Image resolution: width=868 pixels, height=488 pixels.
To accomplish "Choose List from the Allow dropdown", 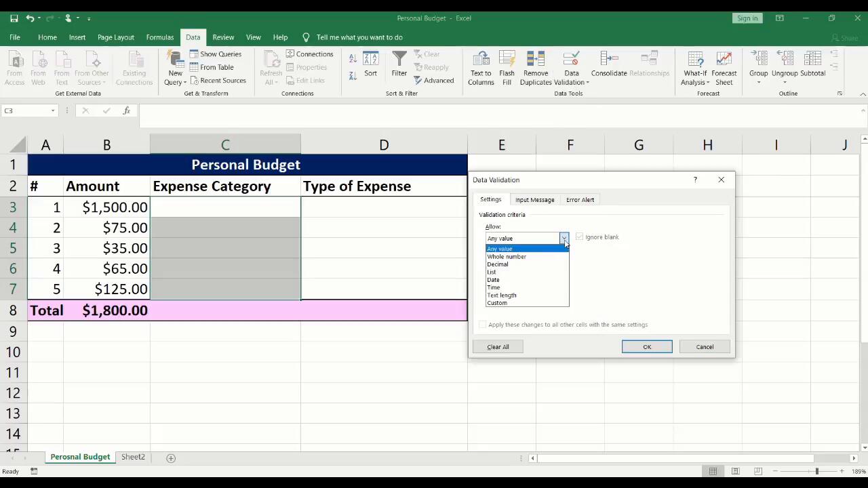I will 492,272.
